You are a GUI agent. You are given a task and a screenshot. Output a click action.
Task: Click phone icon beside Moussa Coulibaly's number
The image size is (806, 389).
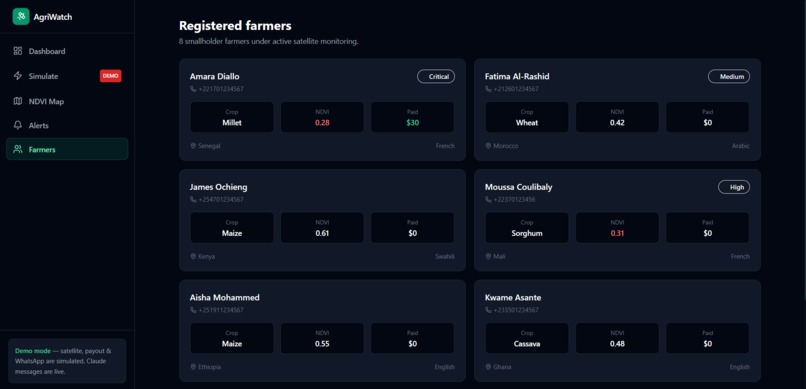pos(488,199)
